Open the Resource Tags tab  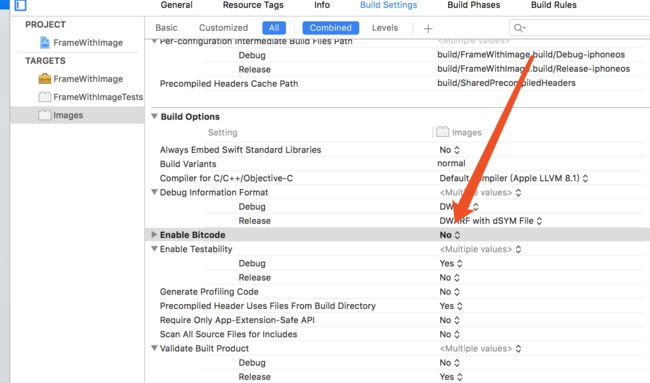253,5
